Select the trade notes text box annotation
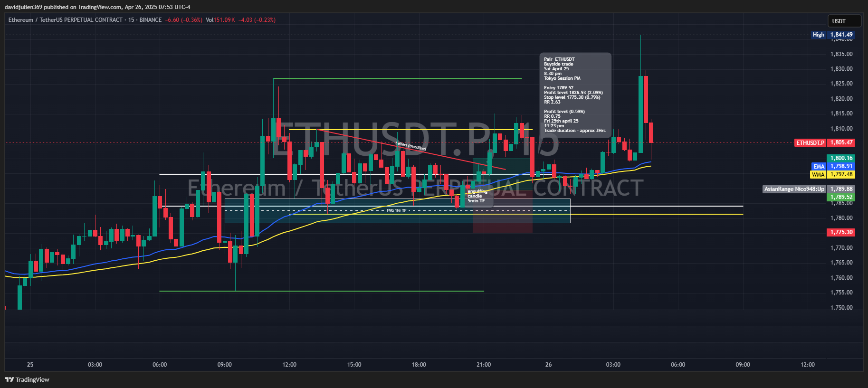The width and height of the screenshot is (868, 388). [x=575, y=95]
